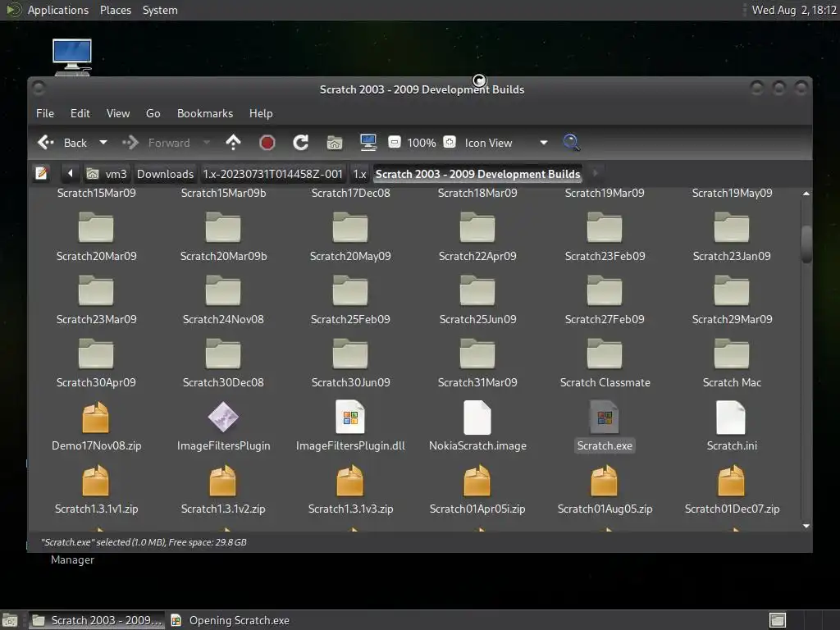The image size is (840, 630).
Task: Click the Back navigation arrow icon
Action: [x=46, y=143]
